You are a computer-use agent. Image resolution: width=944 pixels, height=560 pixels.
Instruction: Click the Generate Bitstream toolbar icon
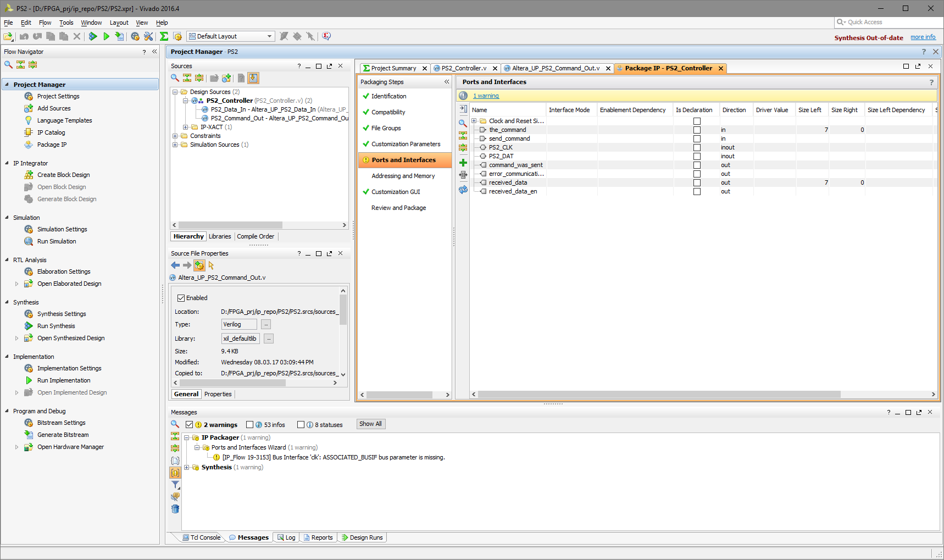click(119, 36)
